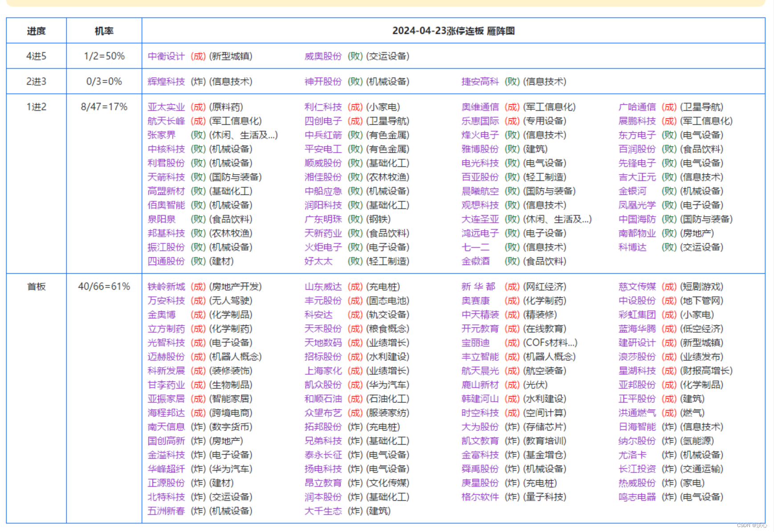Select the 1/2=50% probability cell

point(104,56)
